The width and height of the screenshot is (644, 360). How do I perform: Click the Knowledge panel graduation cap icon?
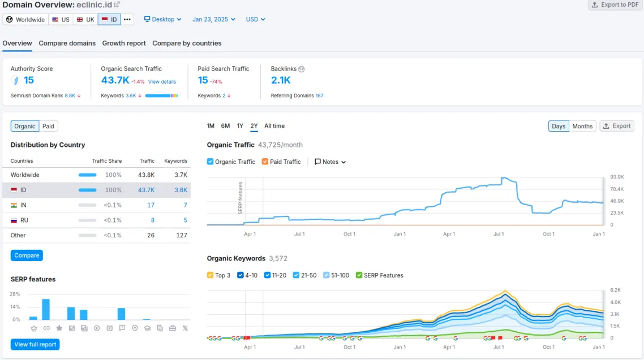[x=148, y=328]
